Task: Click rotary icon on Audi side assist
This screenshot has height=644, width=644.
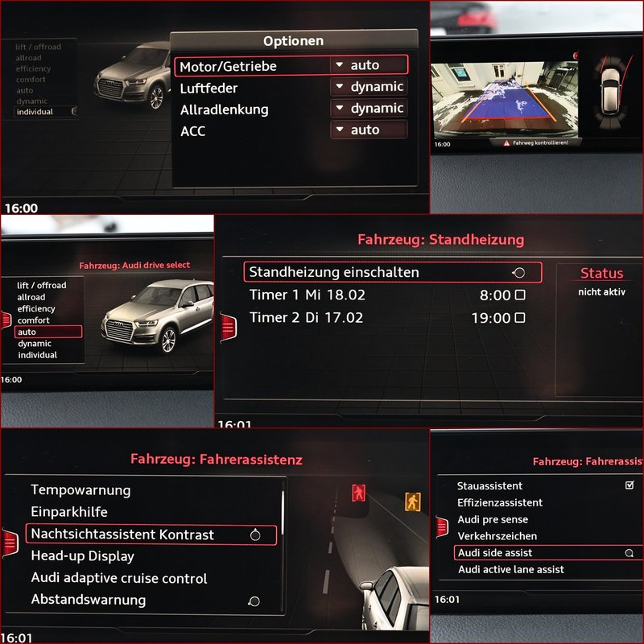Action: pos(630,553)
